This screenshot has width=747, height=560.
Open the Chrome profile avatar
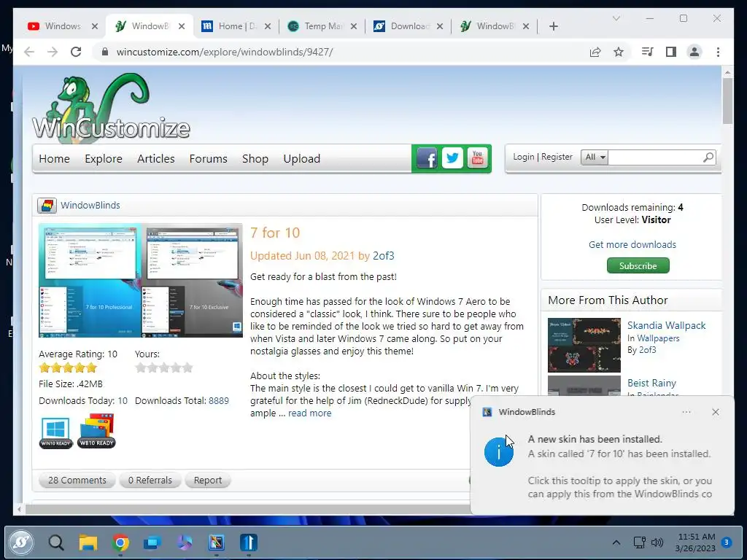[694, 52]
